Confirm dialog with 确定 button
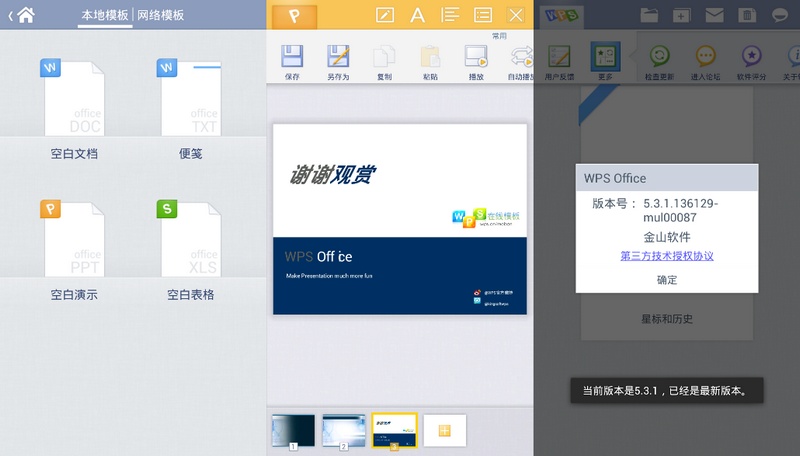Image resolution: width=800 pixels, height=456 pixels. coord(667,280)
